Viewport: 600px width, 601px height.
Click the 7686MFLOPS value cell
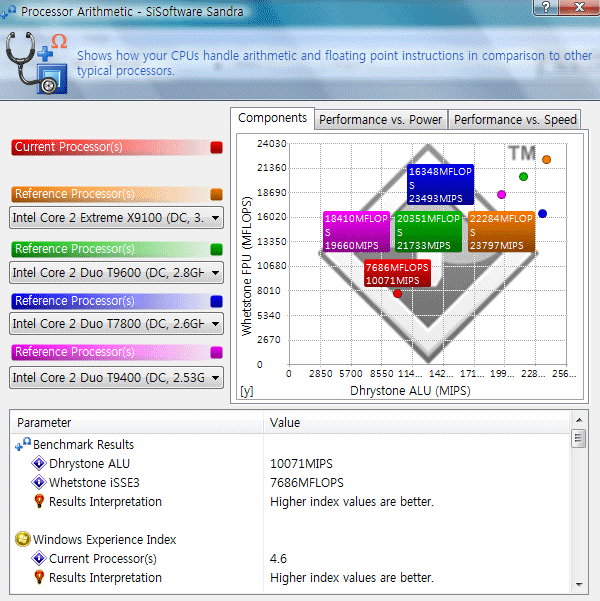pyautogui.click(x=307, y=483)
